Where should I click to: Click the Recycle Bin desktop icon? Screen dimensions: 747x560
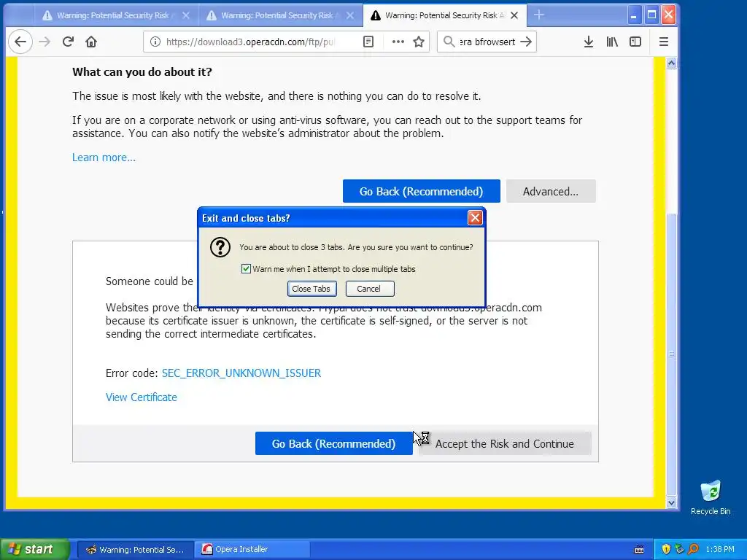(x=711, y=497)
